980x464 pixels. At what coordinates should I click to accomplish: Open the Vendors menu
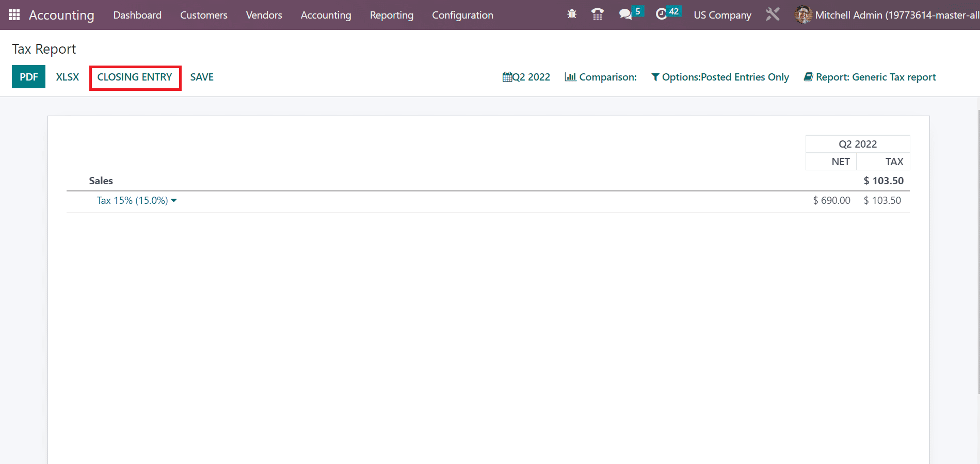point(264,15)
